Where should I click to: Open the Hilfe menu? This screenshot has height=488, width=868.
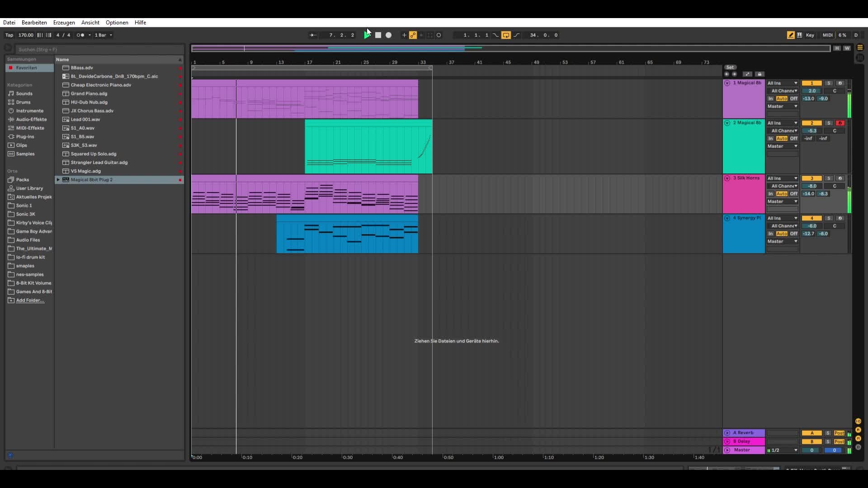click(140, 23)
